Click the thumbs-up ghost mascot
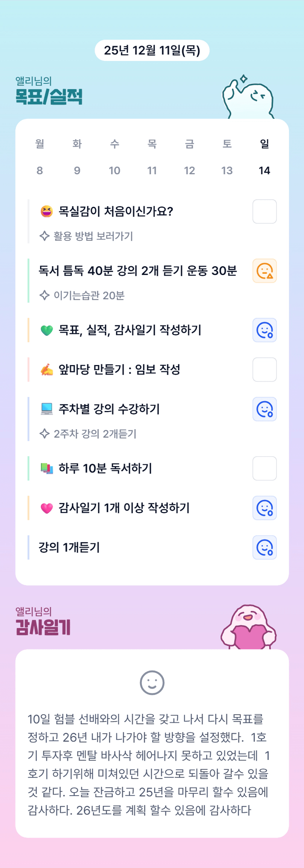Image resolution: width=304 pixels, height=868 pixels. coord(248,97)
